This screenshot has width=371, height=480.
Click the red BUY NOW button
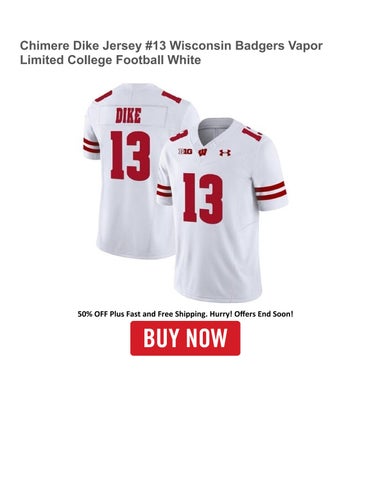pos(185,338)
